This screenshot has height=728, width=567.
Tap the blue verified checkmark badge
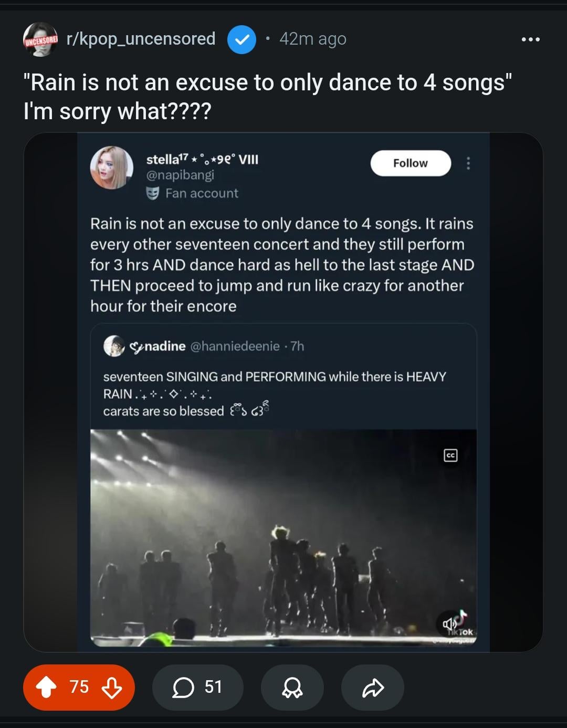tap(241, 39)
